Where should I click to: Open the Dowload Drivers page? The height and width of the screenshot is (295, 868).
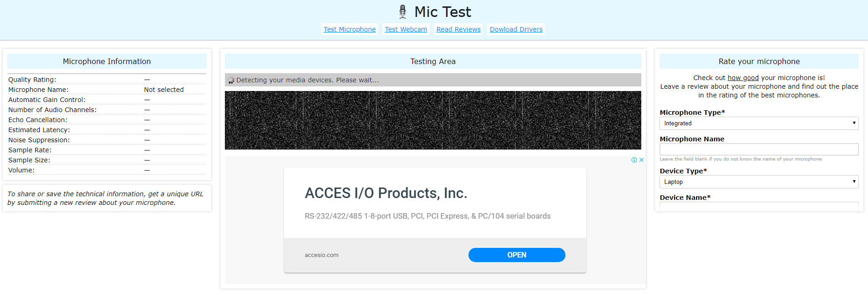[x=516, y=29]
